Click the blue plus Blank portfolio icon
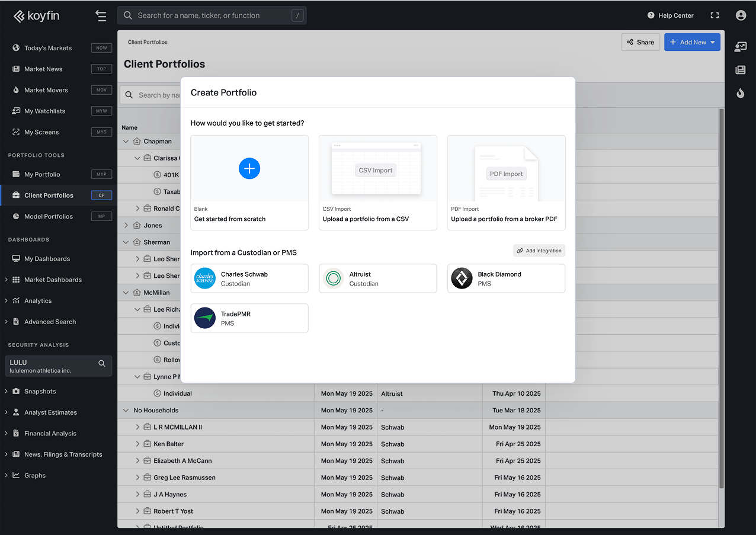The width and height of the screenshot is (756, 535). 249,168
